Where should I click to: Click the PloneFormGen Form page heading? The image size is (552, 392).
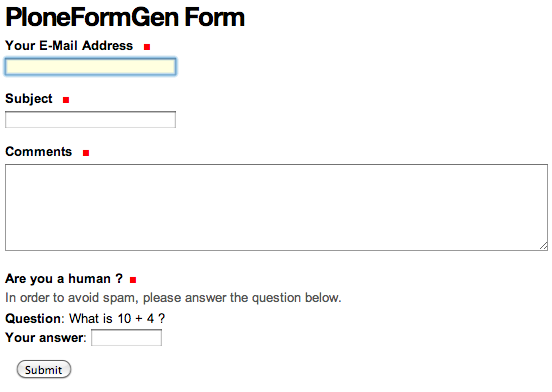pyautogui.click(x=125, y=17)
